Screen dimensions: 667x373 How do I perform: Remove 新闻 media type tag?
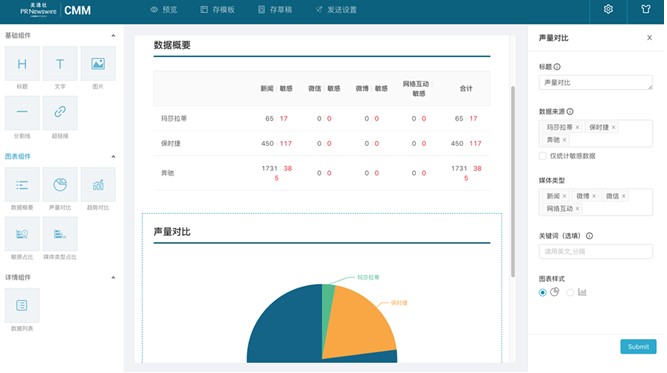pyautogui.click(x=564, y=196)
